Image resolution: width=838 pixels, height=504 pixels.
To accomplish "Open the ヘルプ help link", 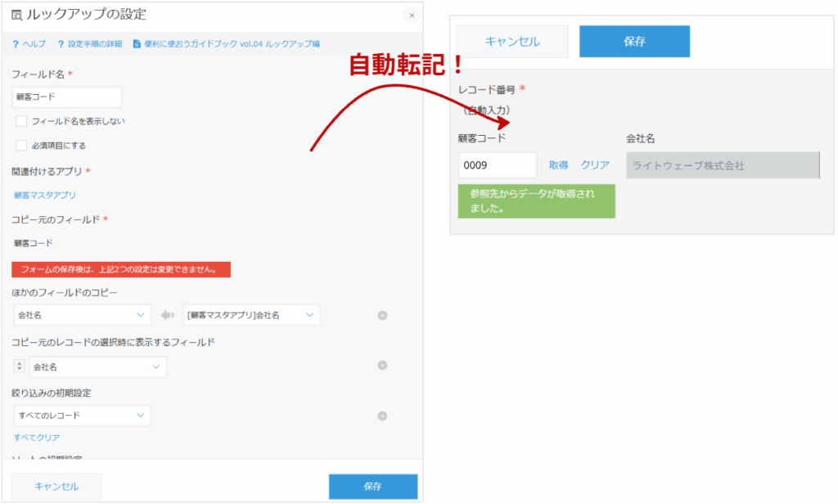I will click(29, 43).
